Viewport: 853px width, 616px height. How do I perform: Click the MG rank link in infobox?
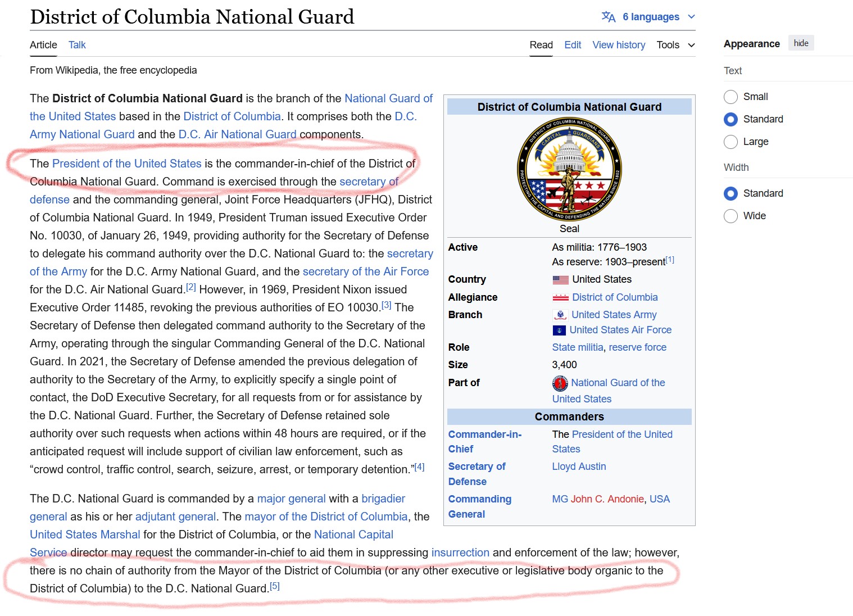[x=560, y=499]
